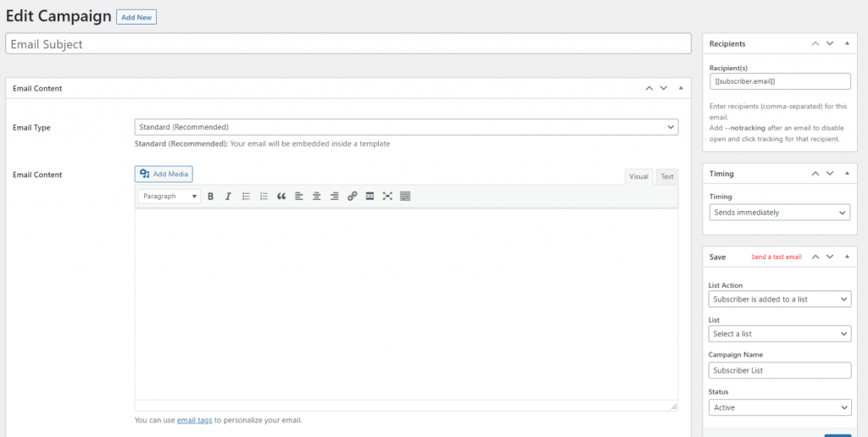
Task: Collapse the Timing panel
Action: [x=847, y=174]
